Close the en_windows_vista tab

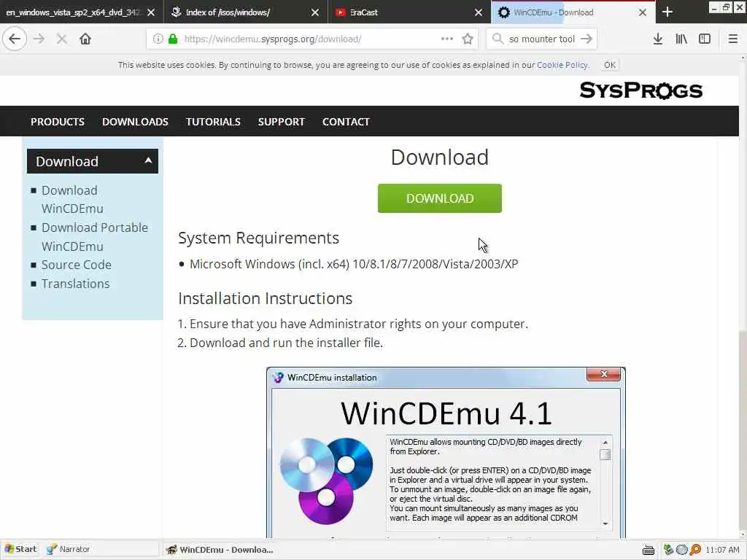[151, 12]
